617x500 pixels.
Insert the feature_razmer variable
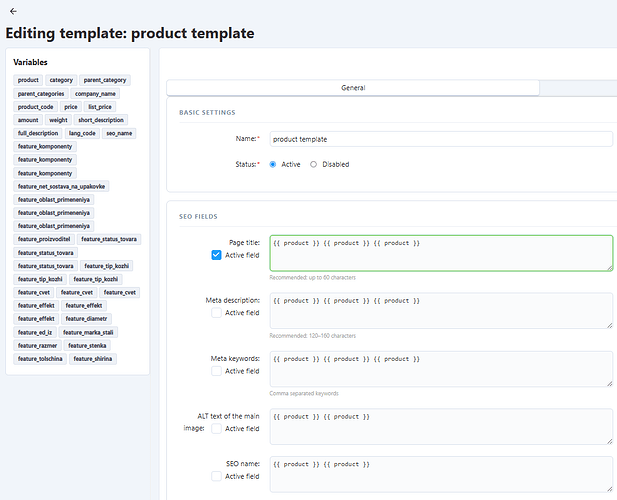click(x=37, y=345)
